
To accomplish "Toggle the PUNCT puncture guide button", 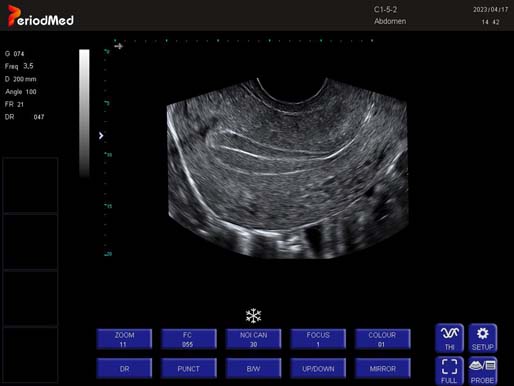I will [189, 368].
